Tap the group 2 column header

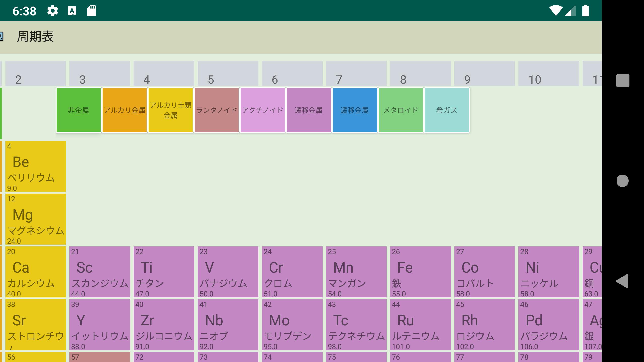(35, 73)
